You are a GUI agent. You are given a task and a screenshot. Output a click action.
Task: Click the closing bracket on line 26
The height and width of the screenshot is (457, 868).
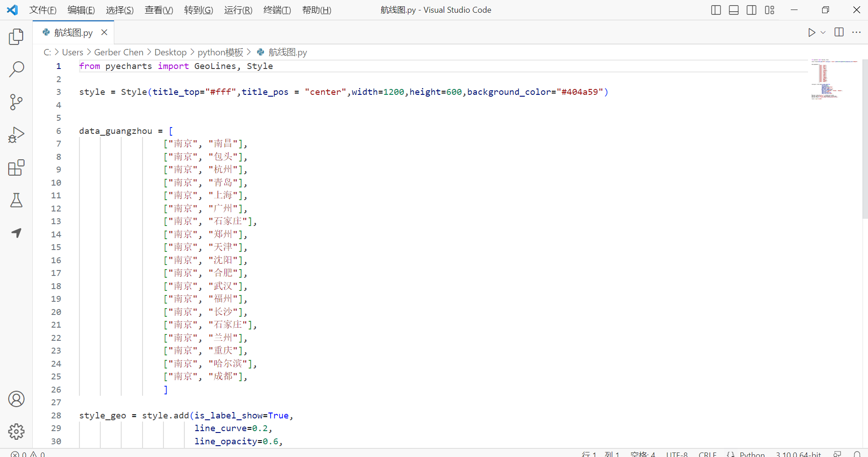pos(166,389)
